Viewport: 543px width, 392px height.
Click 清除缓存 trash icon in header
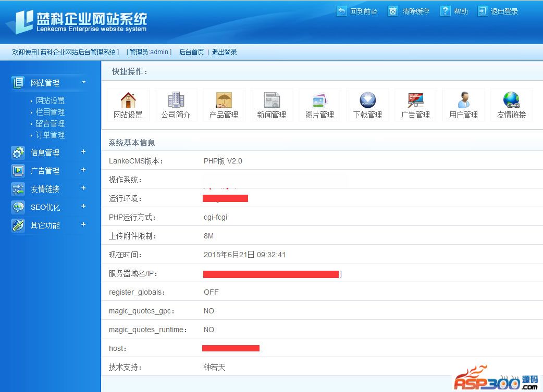point(393,11)
